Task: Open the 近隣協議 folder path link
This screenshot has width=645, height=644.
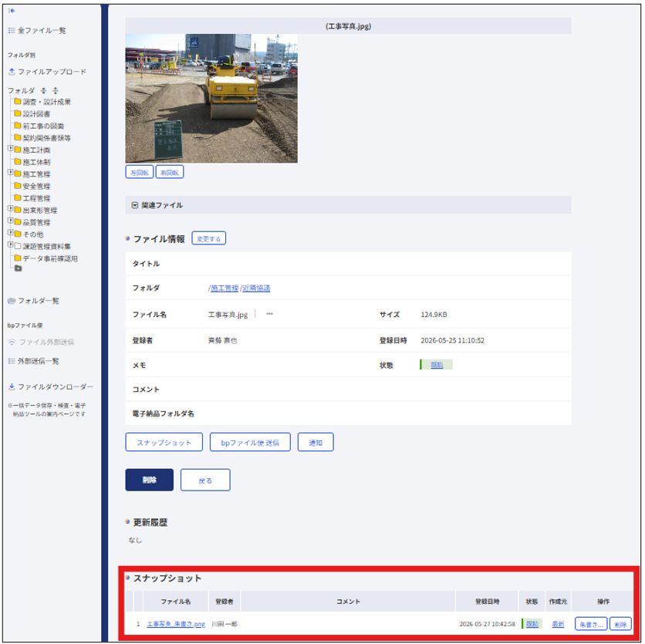Action: point(256,288)
